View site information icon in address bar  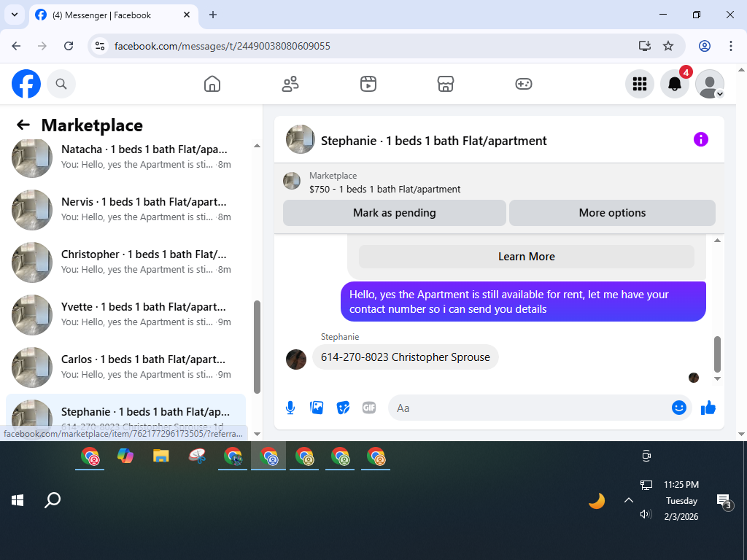tap(99, 46)
